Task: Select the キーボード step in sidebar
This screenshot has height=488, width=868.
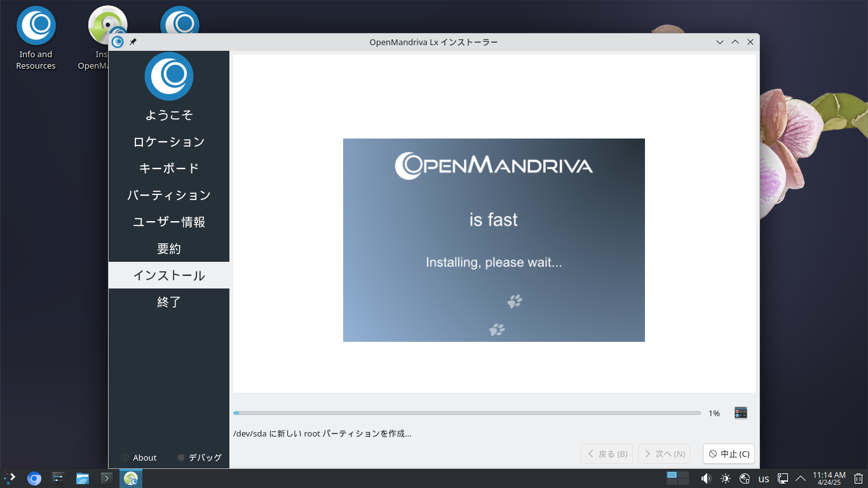Action: tap(169, 168)
